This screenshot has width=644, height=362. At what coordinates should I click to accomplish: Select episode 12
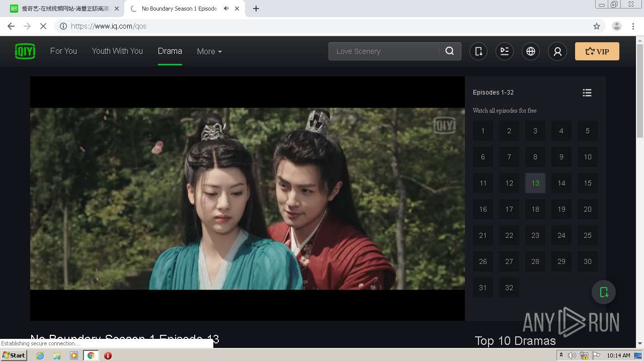point(509,183)
